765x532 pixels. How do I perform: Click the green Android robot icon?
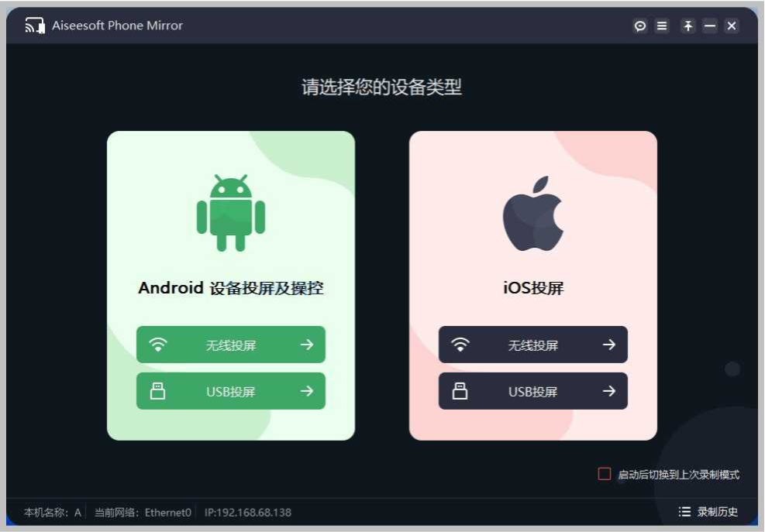(231, 213)
